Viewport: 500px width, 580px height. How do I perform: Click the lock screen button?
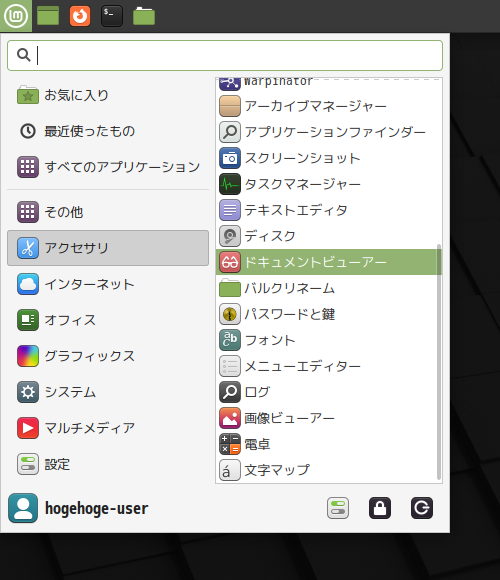[380, 508]
